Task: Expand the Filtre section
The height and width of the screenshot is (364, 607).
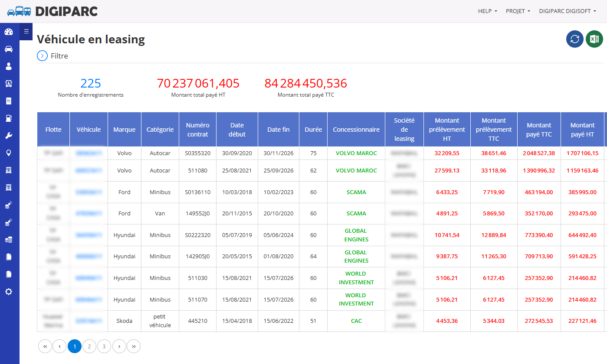Action: click(x=52, y=56)
